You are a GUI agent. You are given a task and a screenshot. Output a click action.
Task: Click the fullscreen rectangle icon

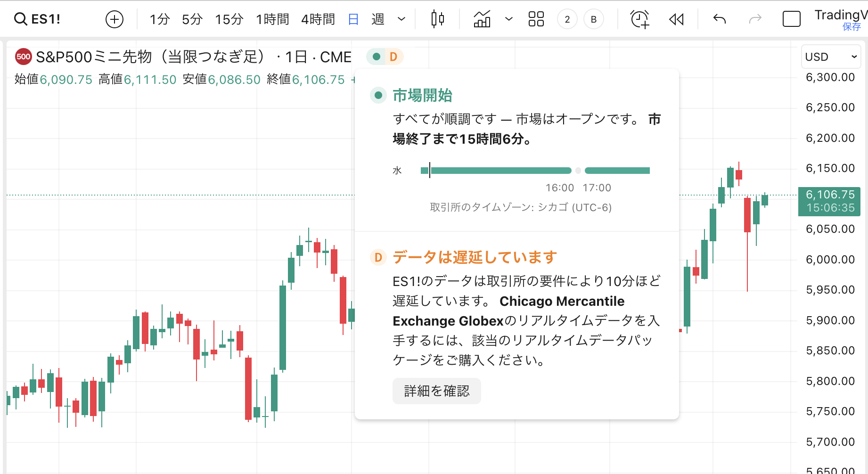pos(791,19)
